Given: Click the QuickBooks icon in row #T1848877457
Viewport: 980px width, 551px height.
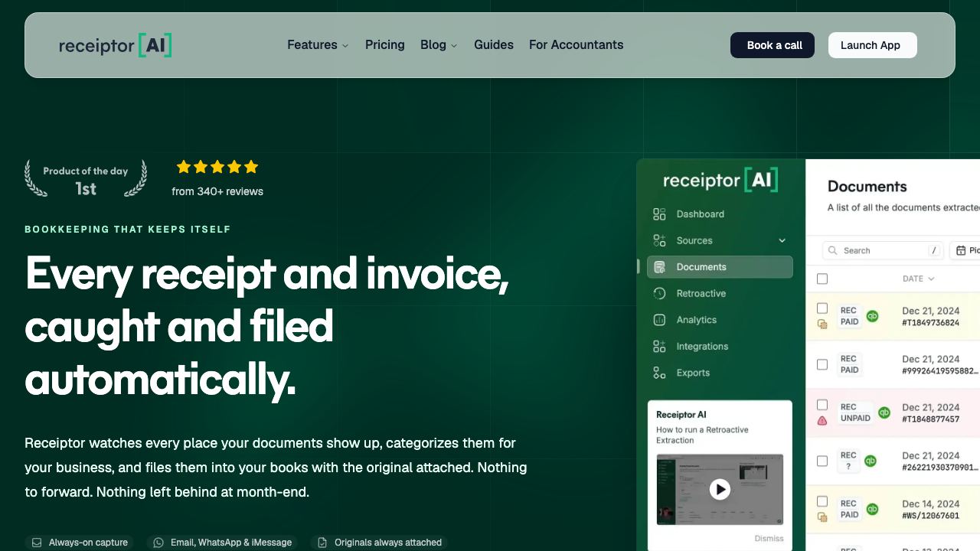Looking at the screenshot, I should 884,412.
